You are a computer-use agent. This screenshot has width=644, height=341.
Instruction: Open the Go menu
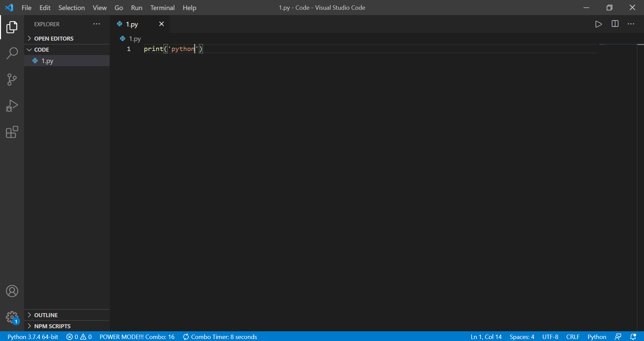pos(119,8)
